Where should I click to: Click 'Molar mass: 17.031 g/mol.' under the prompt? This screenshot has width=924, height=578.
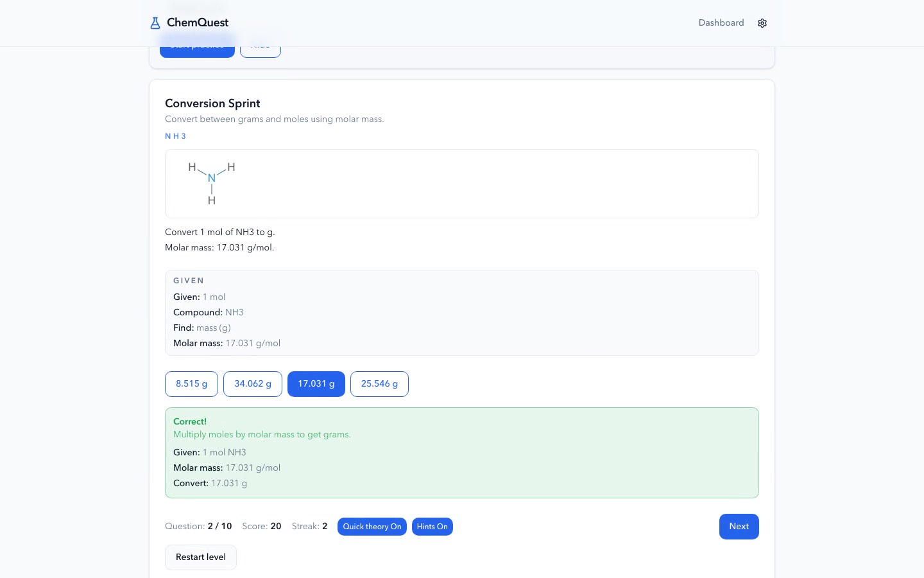click(219, 248)
